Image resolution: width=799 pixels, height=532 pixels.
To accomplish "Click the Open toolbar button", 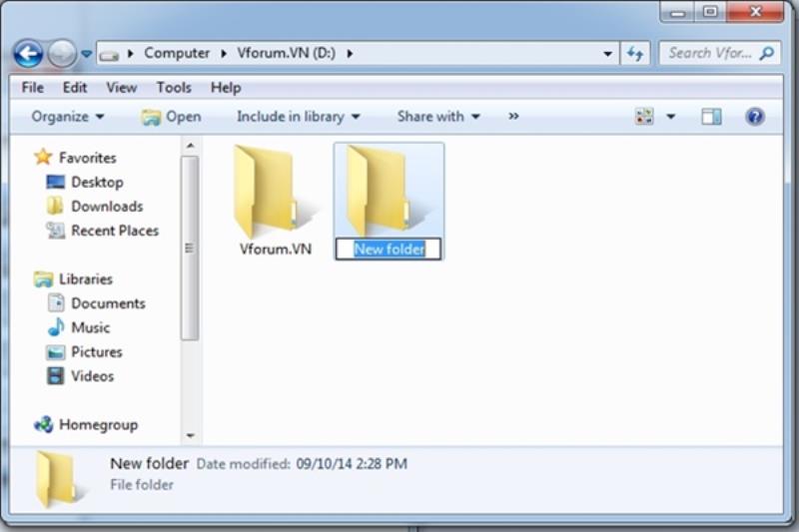I will [x=172, y=117].
